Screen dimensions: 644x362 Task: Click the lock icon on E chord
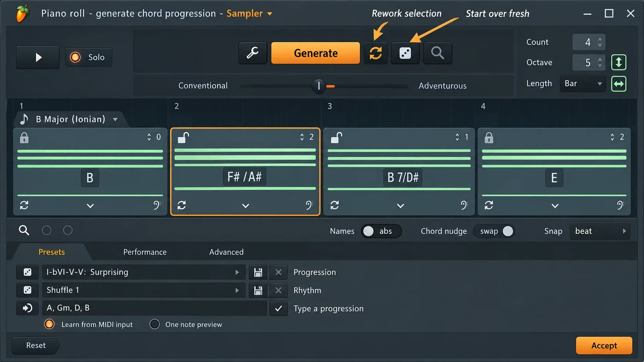point(489,138)
